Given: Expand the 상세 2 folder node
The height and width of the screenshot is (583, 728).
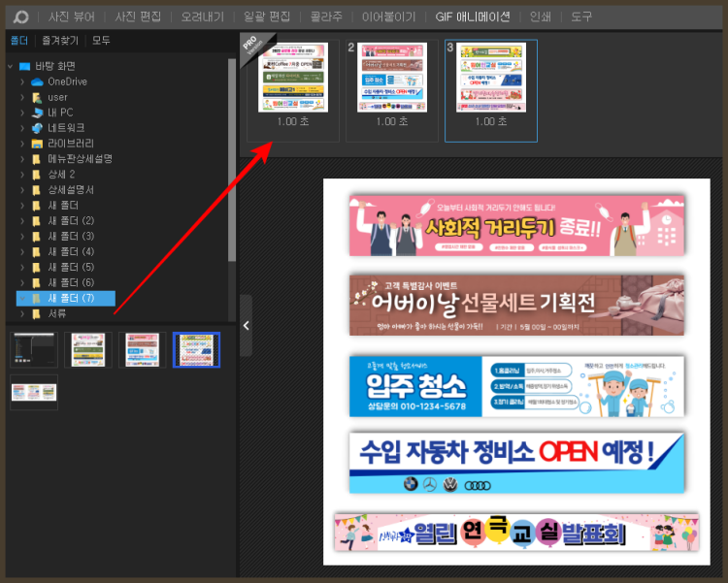Looking at the screenshot, I should point(22,175).
